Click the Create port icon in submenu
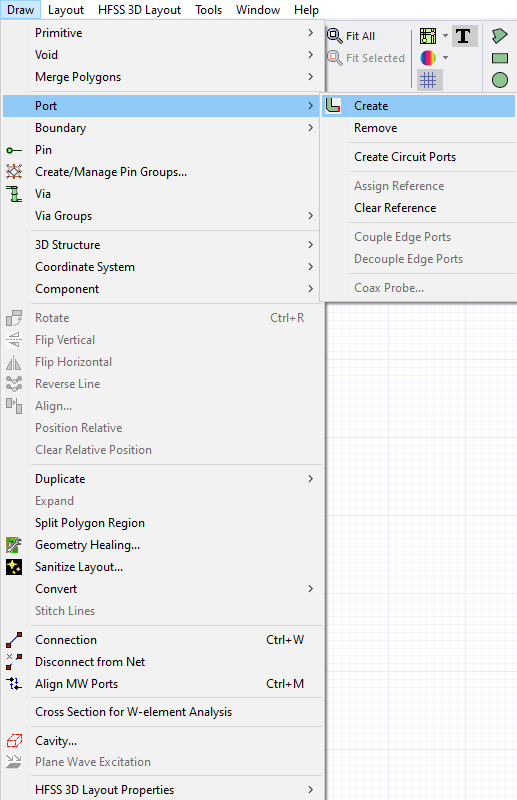This screenshot has height=800, width=517. [333, 106]
